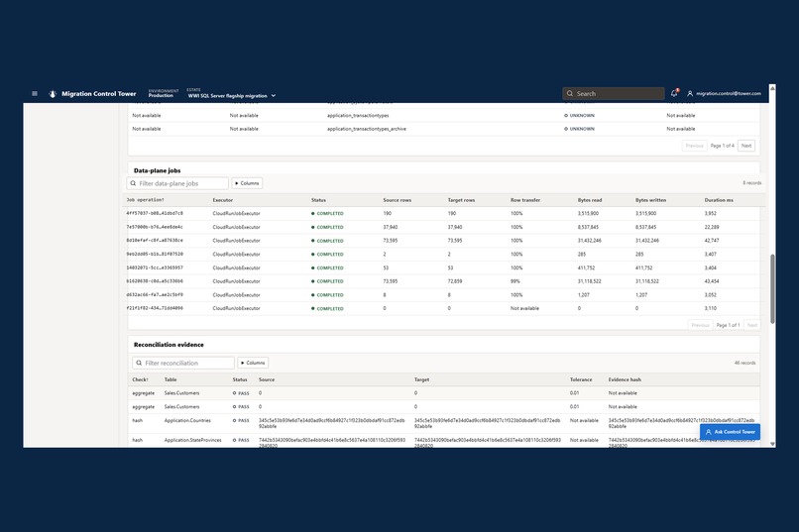The height and width of the screenshot is (532, 799).
Task: Sort reconciliation by Table column header
Action: 171,379
